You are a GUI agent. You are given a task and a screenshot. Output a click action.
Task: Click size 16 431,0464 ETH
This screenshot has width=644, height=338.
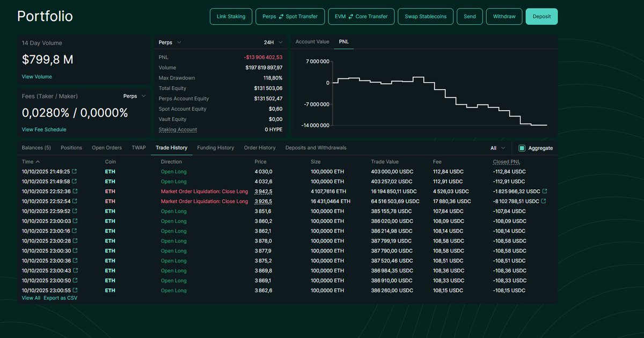(331, 201)
